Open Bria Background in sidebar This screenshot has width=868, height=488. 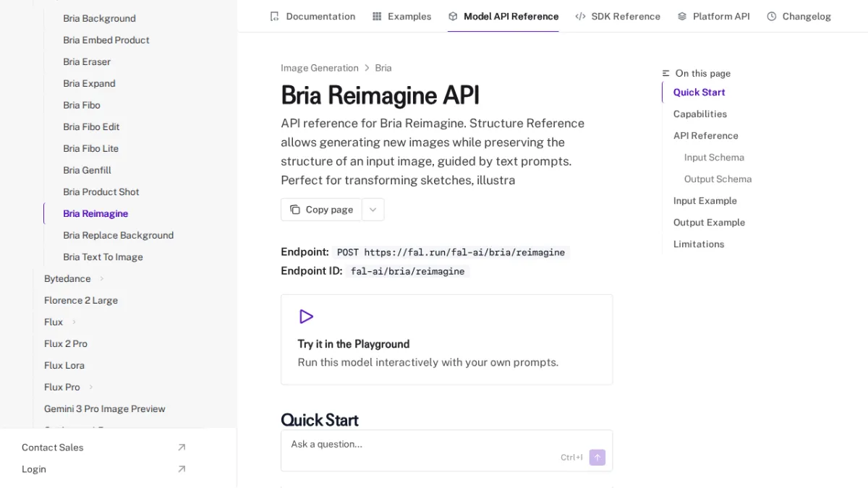[x=99, y=18]
